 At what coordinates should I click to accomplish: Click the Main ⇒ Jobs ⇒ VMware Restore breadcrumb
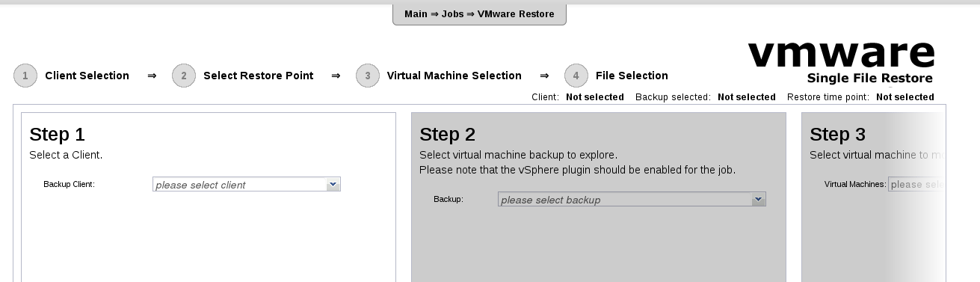(479, 14)
